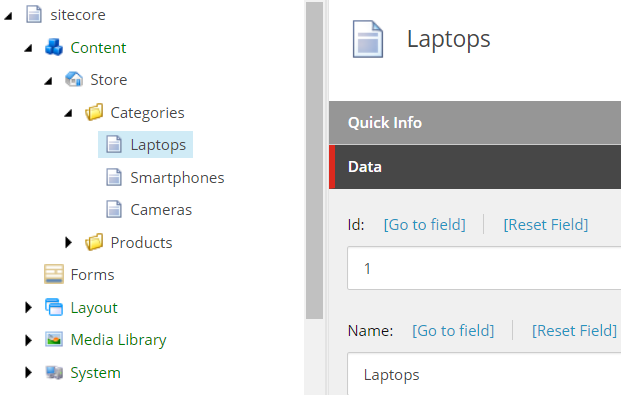Click the Forms icon in tree

point(54,274)
